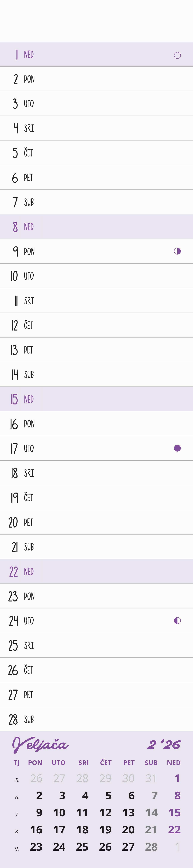
Task: Select the 2 PON day row
Action: 97,79
